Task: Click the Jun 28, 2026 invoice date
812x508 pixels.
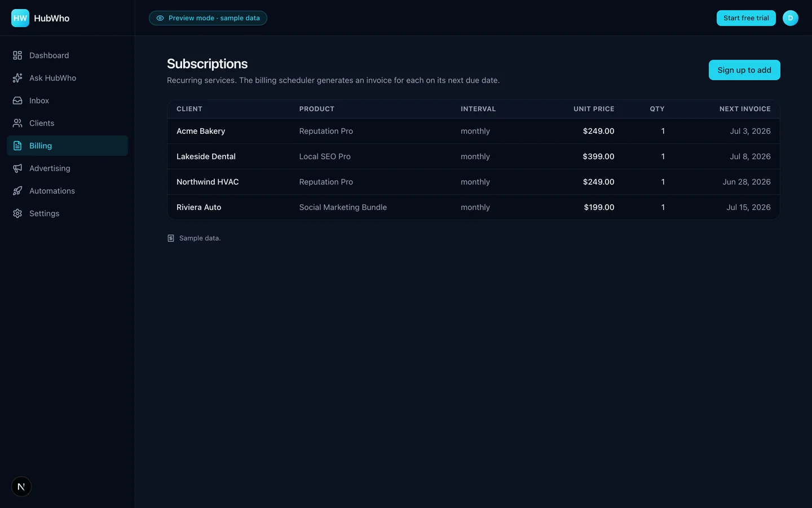Action: (747, 182)
